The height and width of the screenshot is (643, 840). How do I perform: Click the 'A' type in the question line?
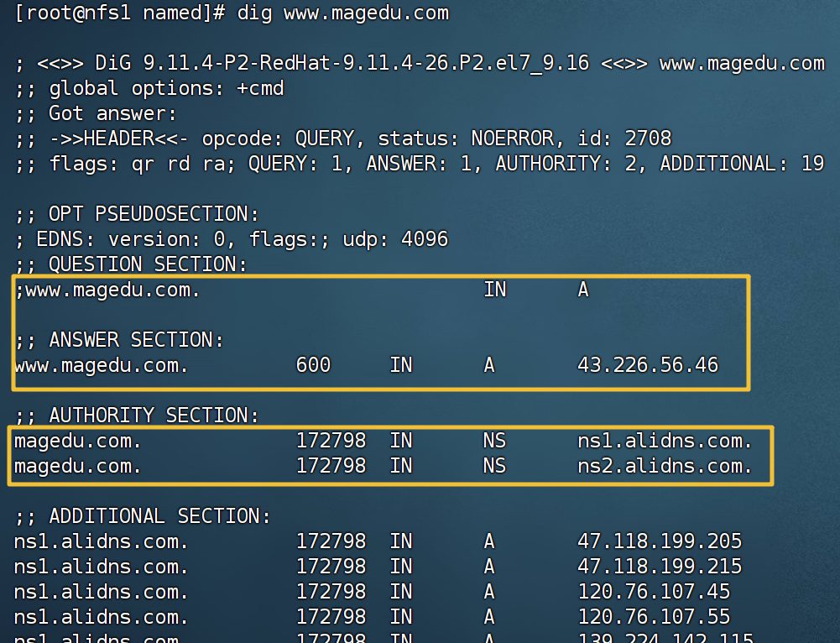point(583,290)
